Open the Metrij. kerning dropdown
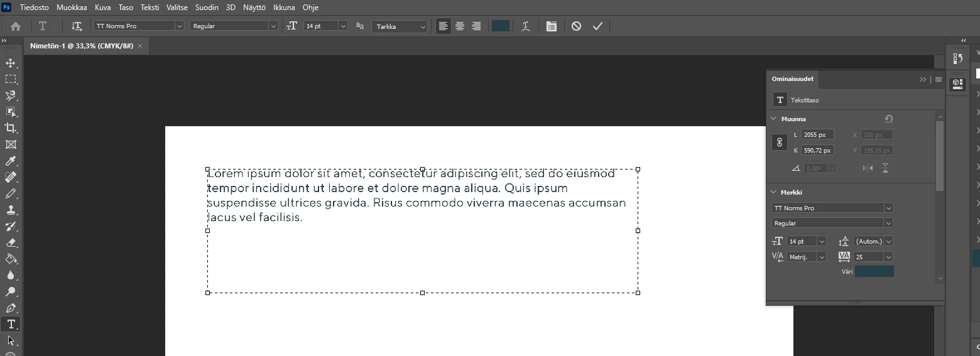Viewport: 980px width, 356px height. [x=822, y=257]
